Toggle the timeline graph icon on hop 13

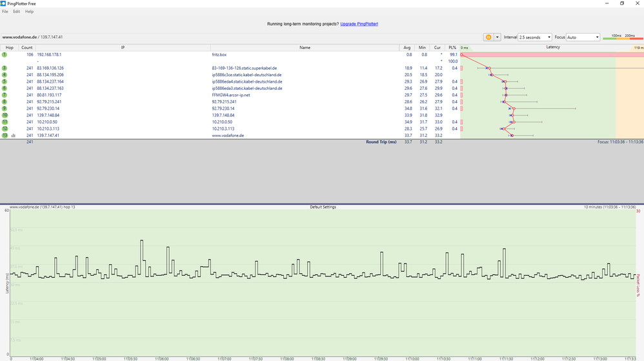pyautogui.click(x=13, y=135)
